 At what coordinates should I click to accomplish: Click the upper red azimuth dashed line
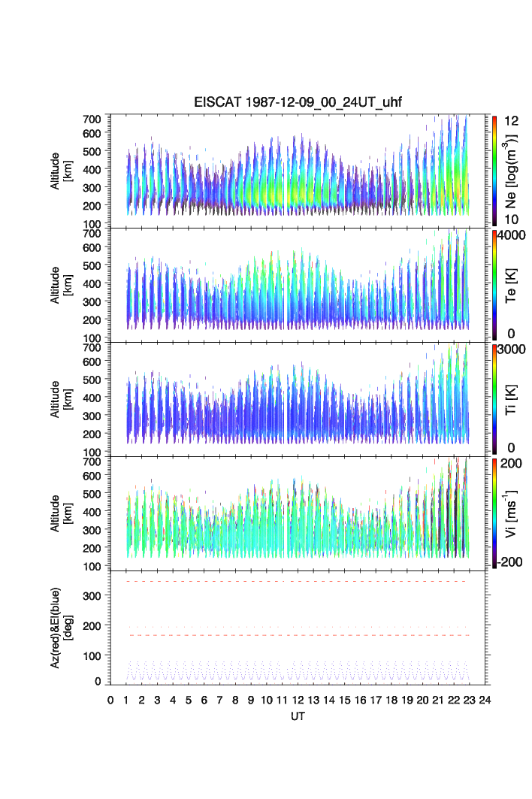coord(298,582)
